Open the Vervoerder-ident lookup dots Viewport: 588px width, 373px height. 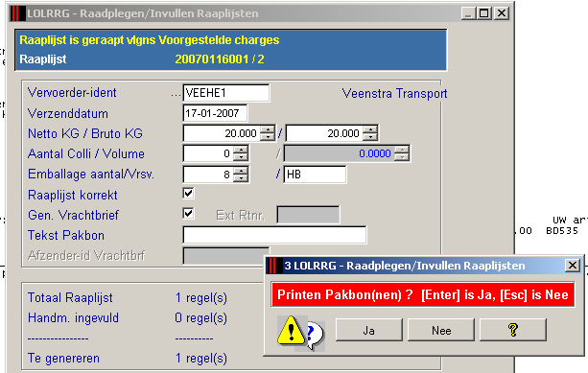(x=176, y=94)
